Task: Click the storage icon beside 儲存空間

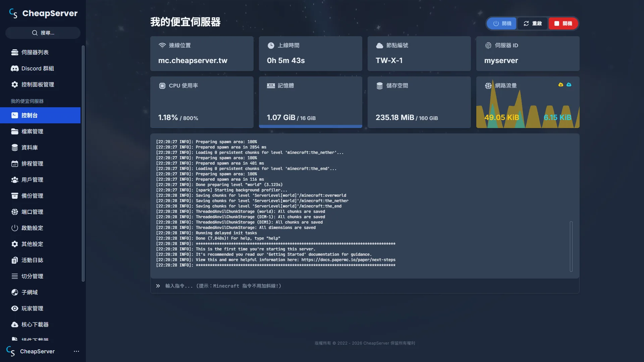Action: (x=380, y=85)
